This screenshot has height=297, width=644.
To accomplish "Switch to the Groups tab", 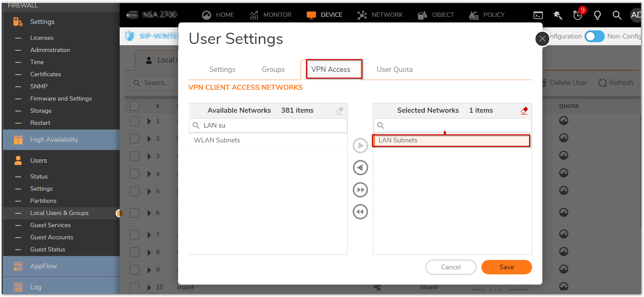I will pyautogui.click(x=273, y=70).
